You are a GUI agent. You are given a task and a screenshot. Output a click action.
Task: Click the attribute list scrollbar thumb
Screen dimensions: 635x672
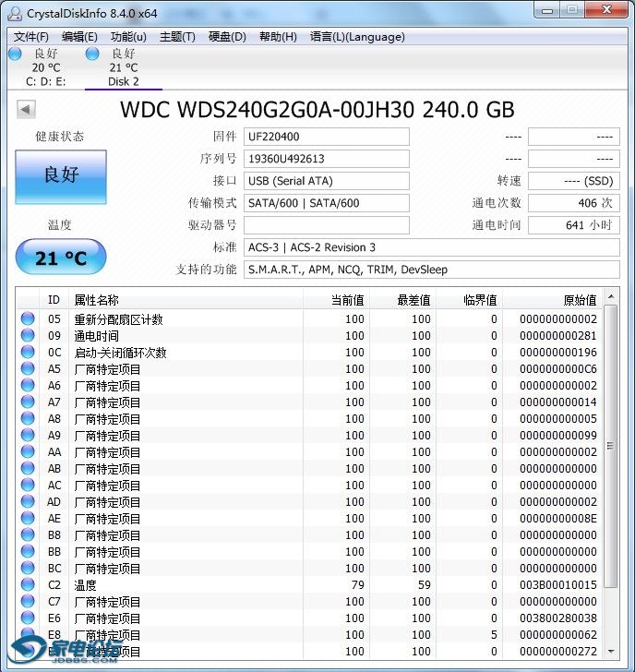[611, 446]
